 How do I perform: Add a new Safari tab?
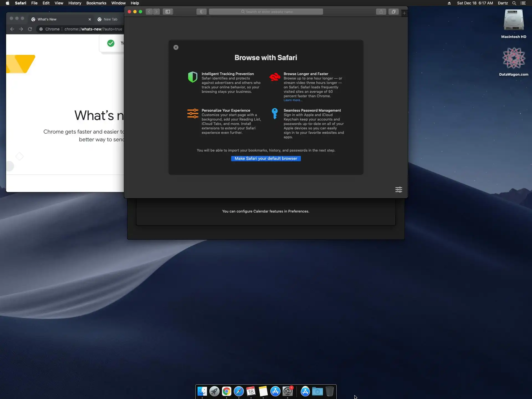click(404, 13)
